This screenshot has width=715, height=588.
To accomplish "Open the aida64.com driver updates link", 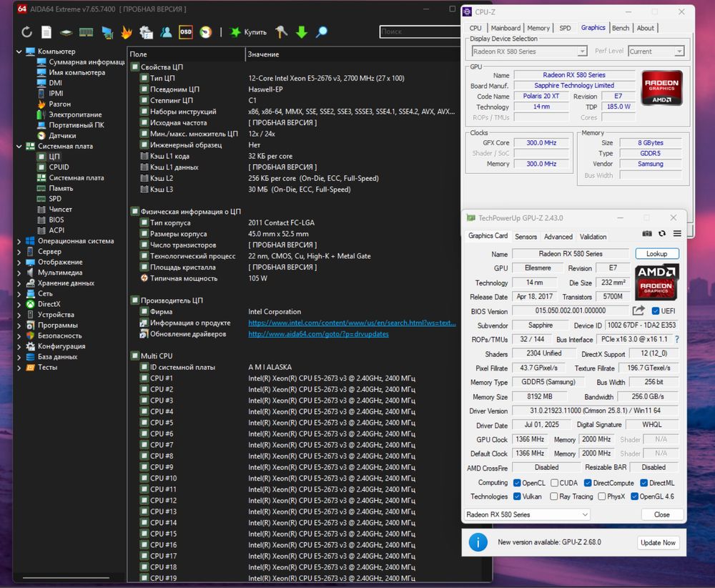I will pos(318,334).
